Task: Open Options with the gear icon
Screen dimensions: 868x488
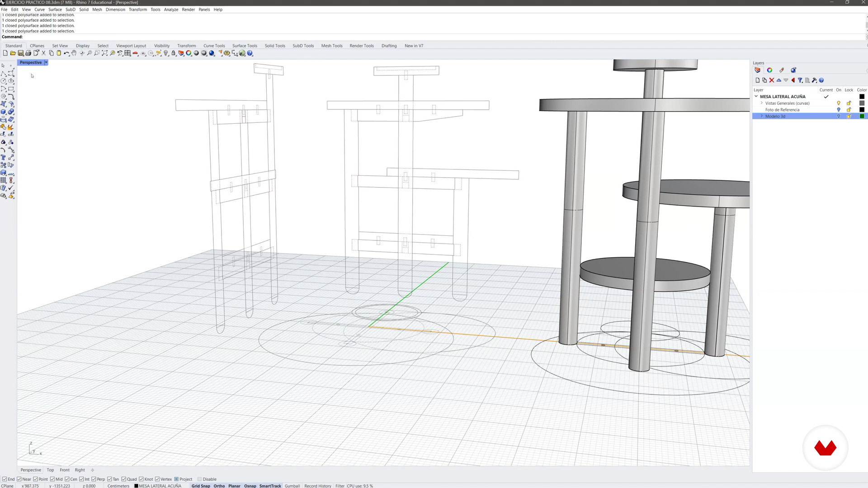Action: tap(227, 53)
